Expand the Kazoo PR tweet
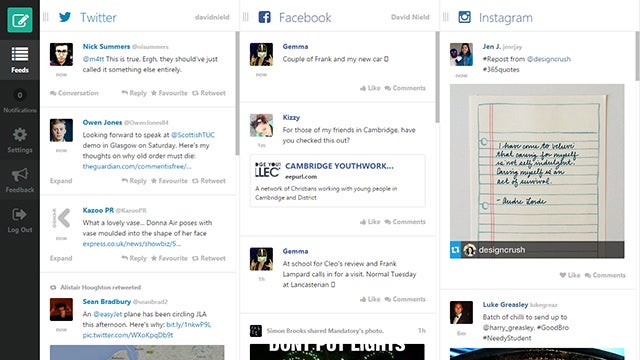This screenshot has width=640, height=360. click(61, 258)
